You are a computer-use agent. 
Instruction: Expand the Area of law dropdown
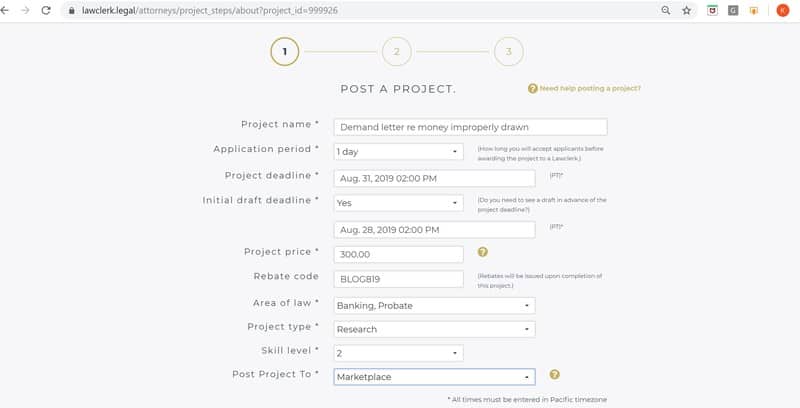[434, 306]
